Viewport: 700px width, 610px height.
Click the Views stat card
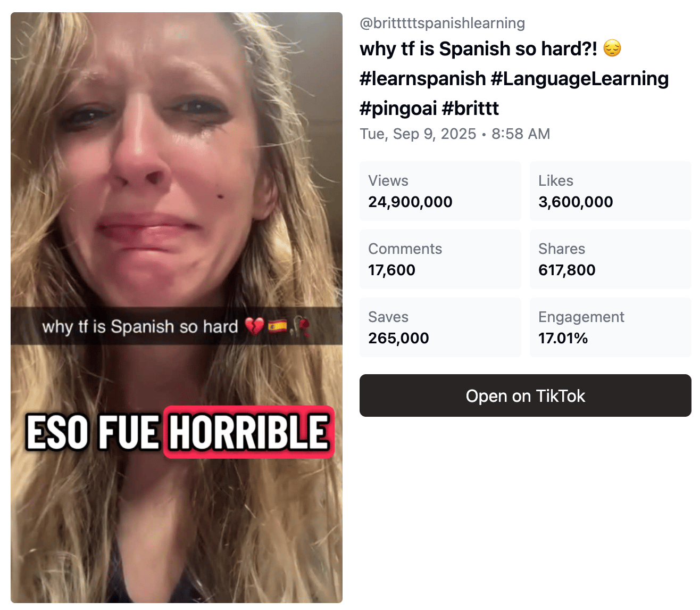pos(440,191)
